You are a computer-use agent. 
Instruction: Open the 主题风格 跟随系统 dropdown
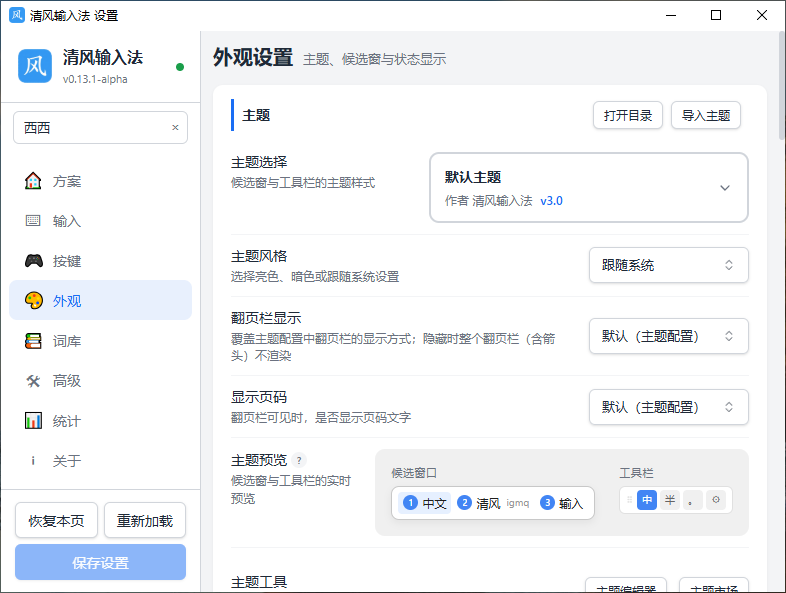coord(669,265)
